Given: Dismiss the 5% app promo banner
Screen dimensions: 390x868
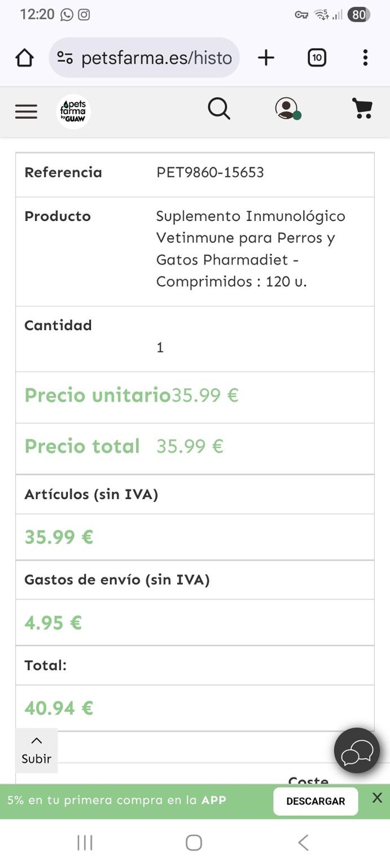Looking at the screenshot, I should click(x=377, y=798).
